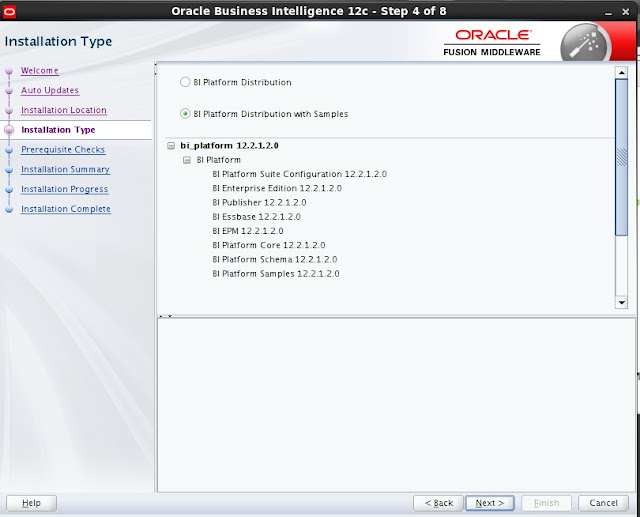Open the Installation Location step
This screenshot has height=517, width=640.
click(64, 110)
